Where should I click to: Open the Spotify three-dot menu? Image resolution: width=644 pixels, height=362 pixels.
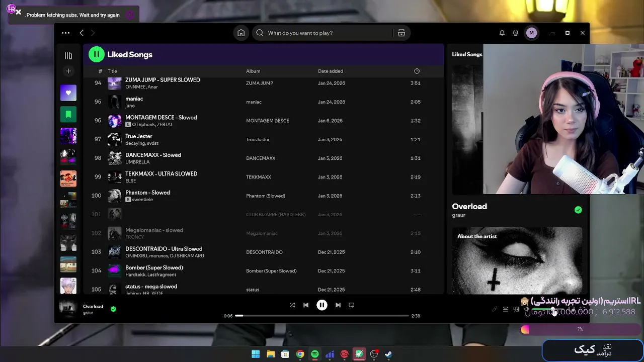click(x=66, y=33)
